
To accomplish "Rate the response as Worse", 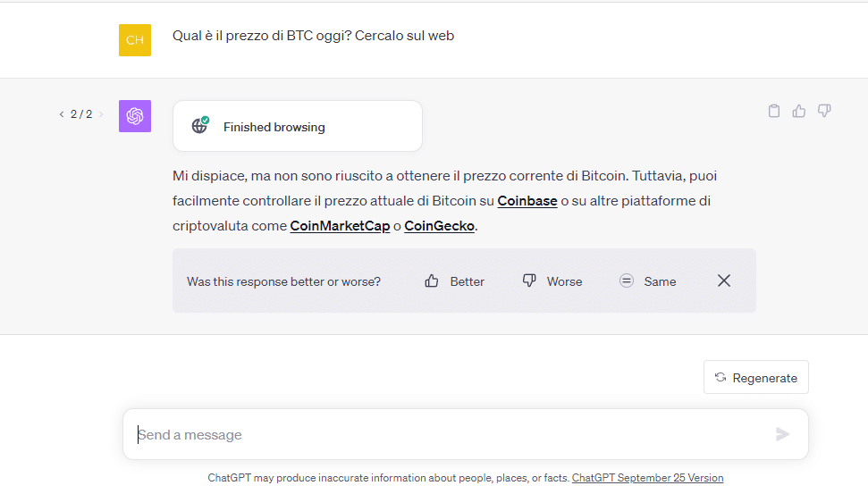I will [x=552, y=281].
